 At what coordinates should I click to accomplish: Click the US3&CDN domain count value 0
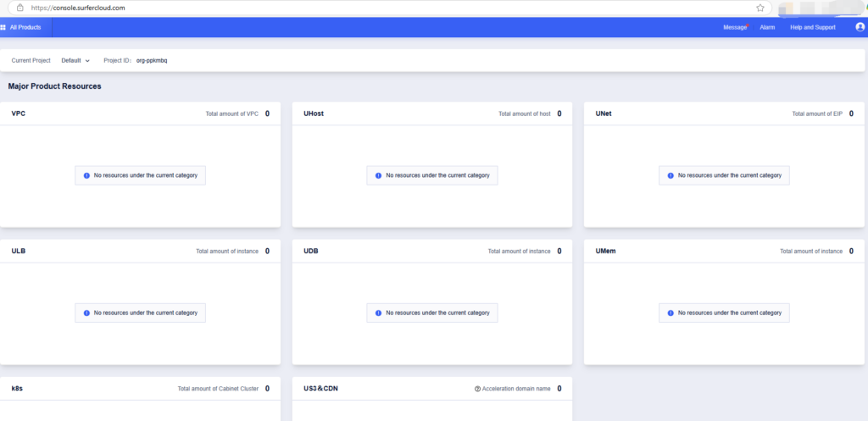(559, 388)
